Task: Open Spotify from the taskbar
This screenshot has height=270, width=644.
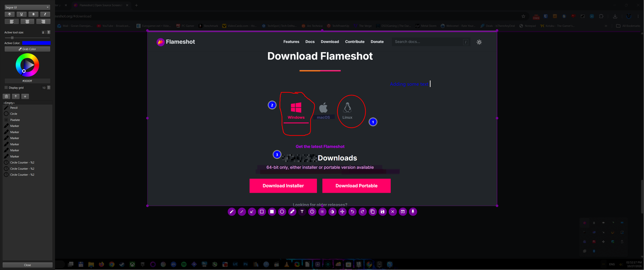Action: tap(184, 264)
